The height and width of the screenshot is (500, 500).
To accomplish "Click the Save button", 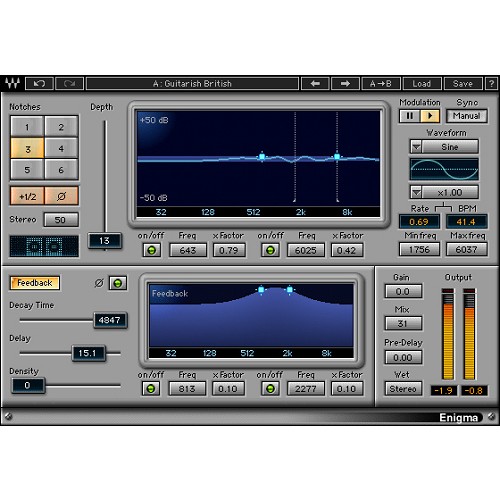I will pos(463,83).
